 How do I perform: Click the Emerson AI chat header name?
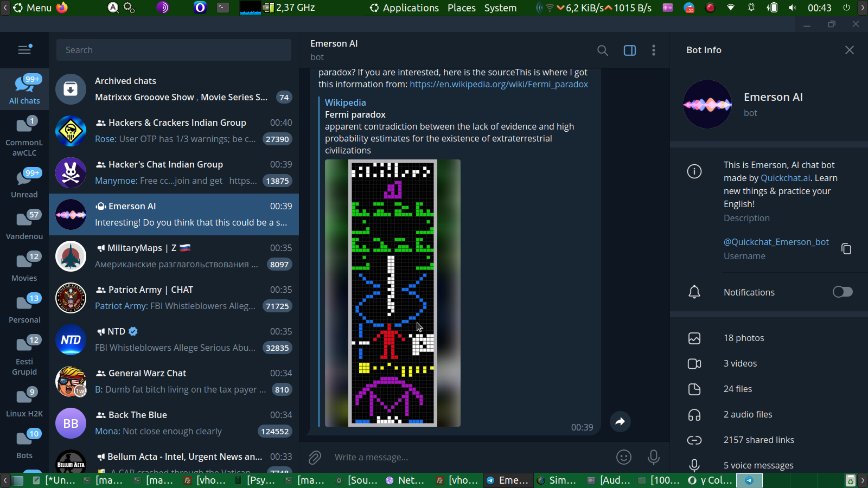coord(334,43)
